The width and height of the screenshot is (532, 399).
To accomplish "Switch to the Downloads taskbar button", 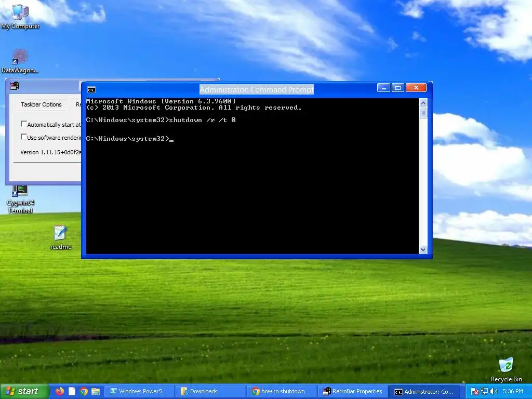I will tap(210, 391).
